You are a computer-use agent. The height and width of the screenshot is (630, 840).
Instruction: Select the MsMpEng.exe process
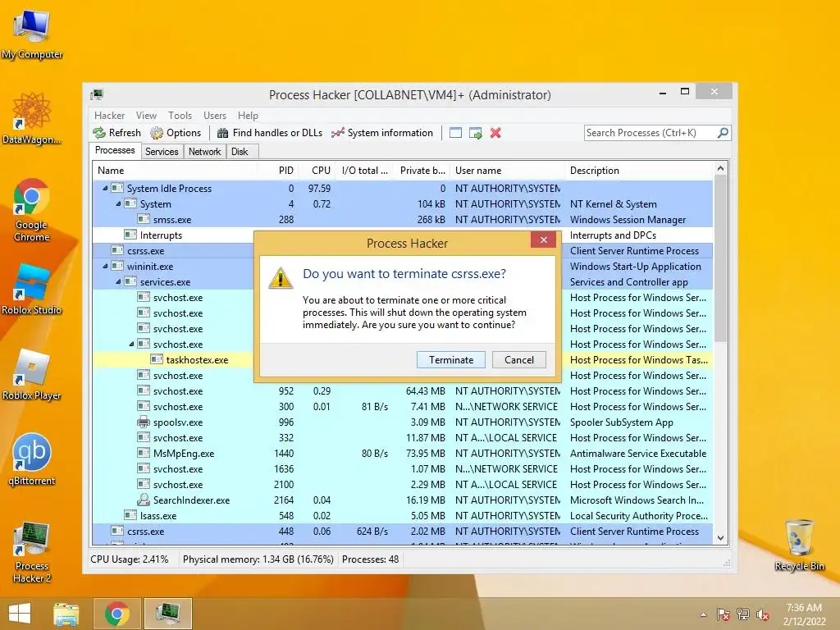click(x=402, y=453)
